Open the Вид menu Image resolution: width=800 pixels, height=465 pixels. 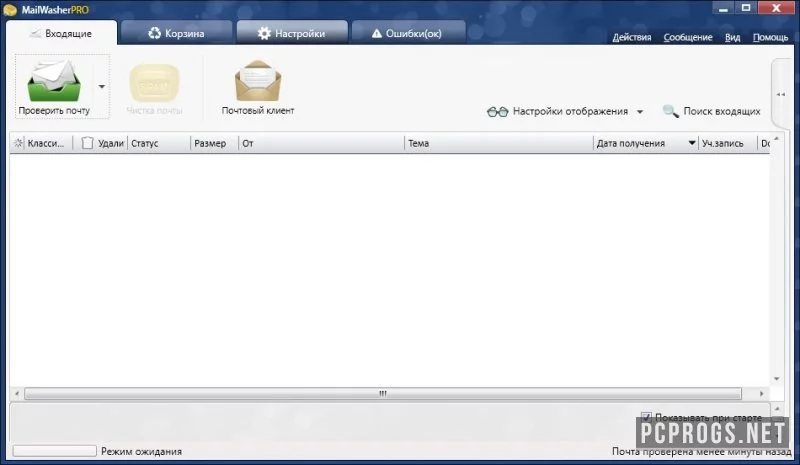(733, 37)
